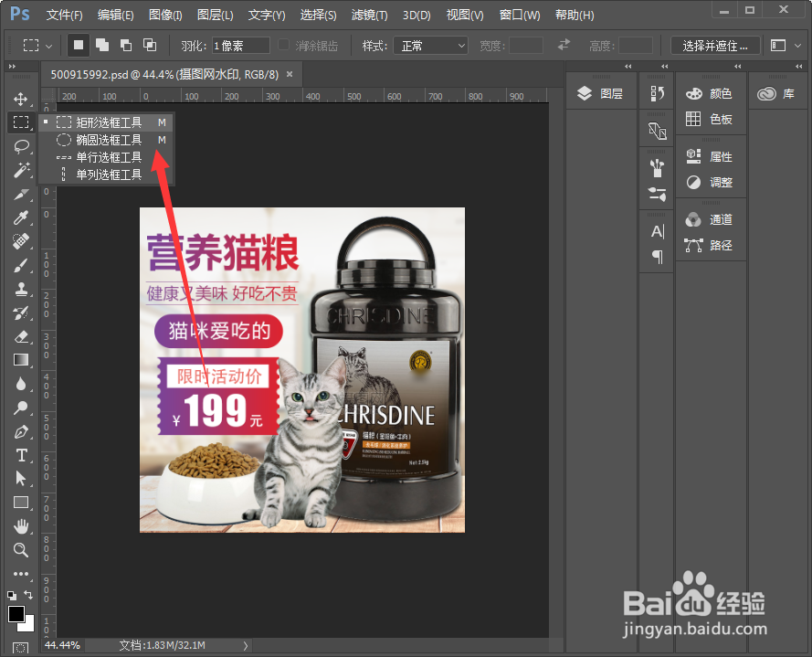Open the 色板 swatches panel
812x657 pixels.
[710, 119]
